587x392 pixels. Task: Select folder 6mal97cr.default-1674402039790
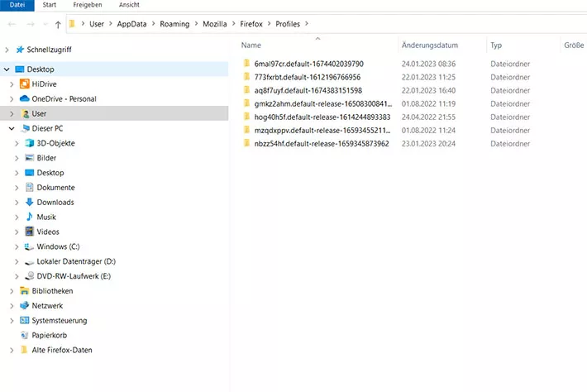tap(309, 64)
